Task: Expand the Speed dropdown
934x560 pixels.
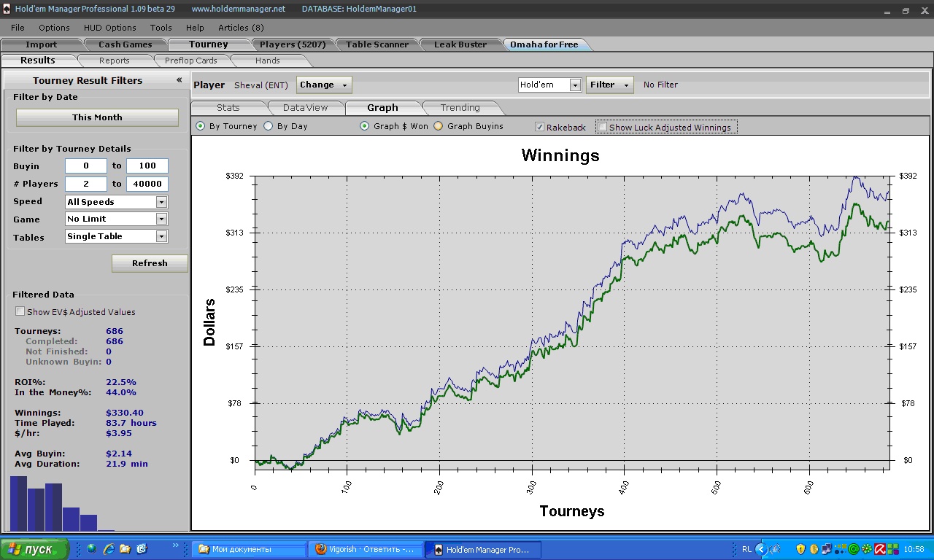Action: pyautogui.click(x=161, y=202)
